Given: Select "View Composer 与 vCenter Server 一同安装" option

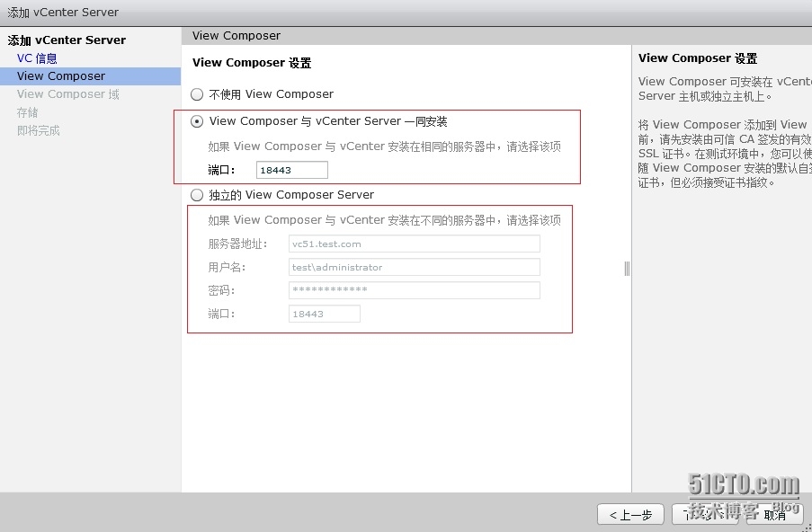Looking at the screenshot, I should [x=197, y=121].
